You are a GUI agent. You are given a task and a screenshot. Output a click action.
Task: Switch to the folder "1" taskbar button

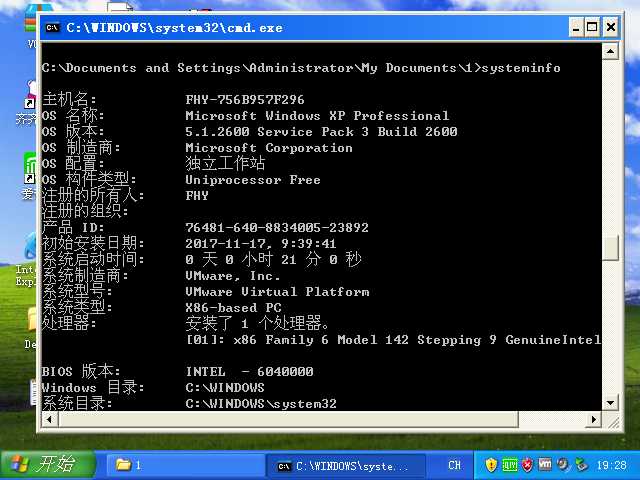click(x=186, y=465)
